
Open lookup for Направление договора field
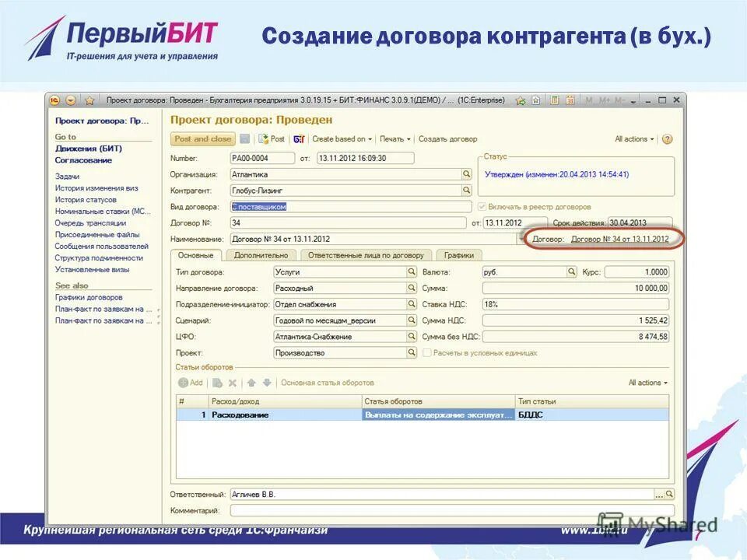[412, 288]
